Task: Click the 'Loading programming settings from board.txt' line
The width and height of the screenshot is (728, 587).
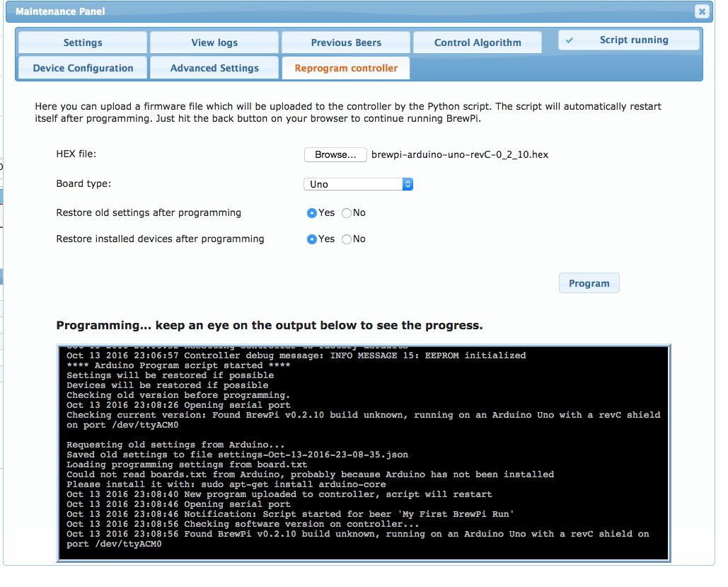Action: click(x=187, y=465)
